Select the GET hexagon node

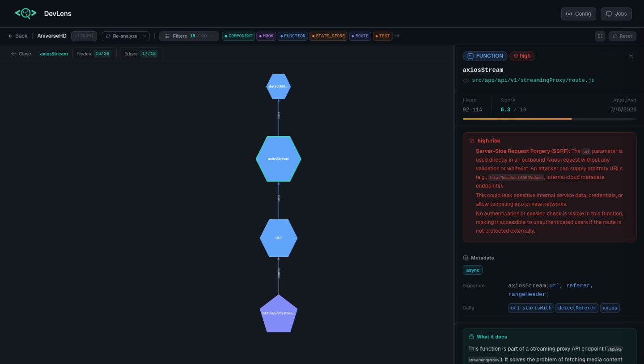point(279,238)
